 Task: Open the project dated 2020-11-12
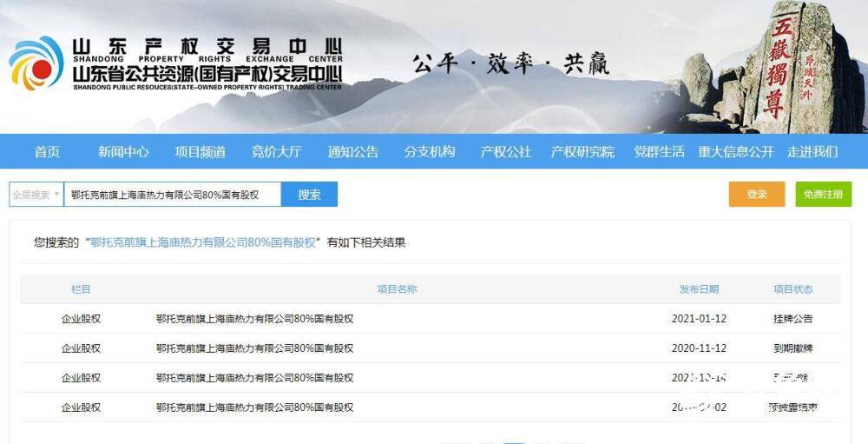254,348
